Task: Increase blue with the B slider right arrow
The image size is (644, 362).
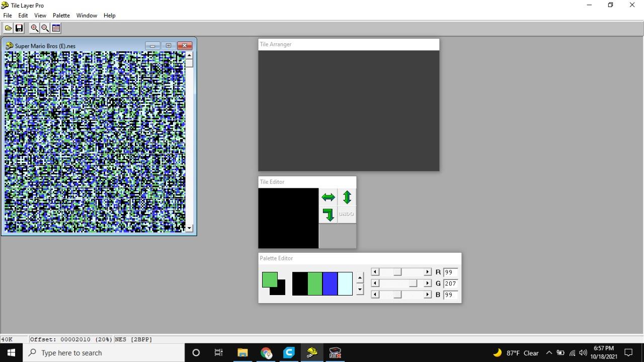Action: 428,295
